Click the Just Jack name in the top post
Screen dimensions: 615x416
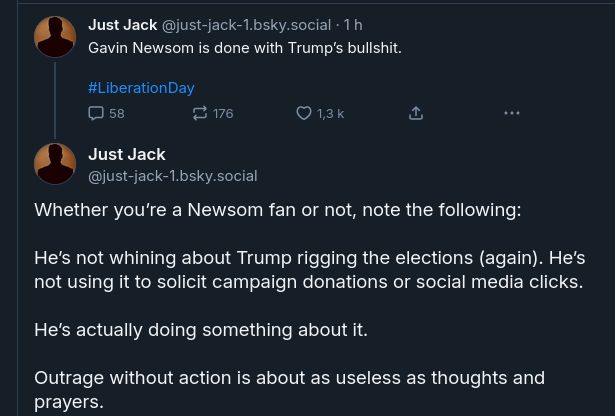[x=122, y=25]
